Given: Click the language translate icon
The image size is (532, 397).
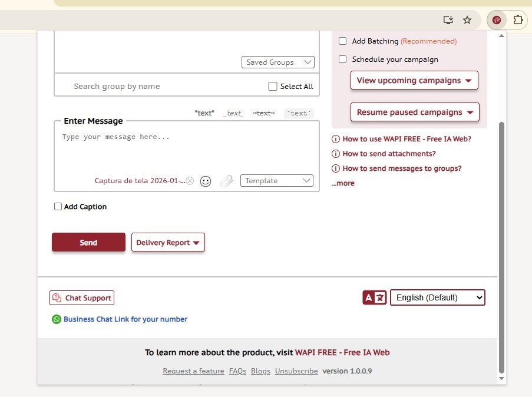Looking at the screenshot, I should 374,297.
